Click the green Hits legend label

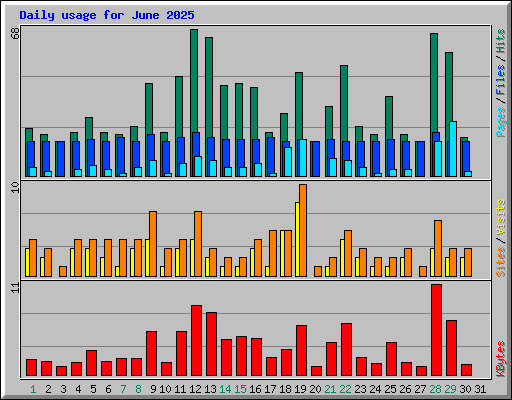point(500,41)
